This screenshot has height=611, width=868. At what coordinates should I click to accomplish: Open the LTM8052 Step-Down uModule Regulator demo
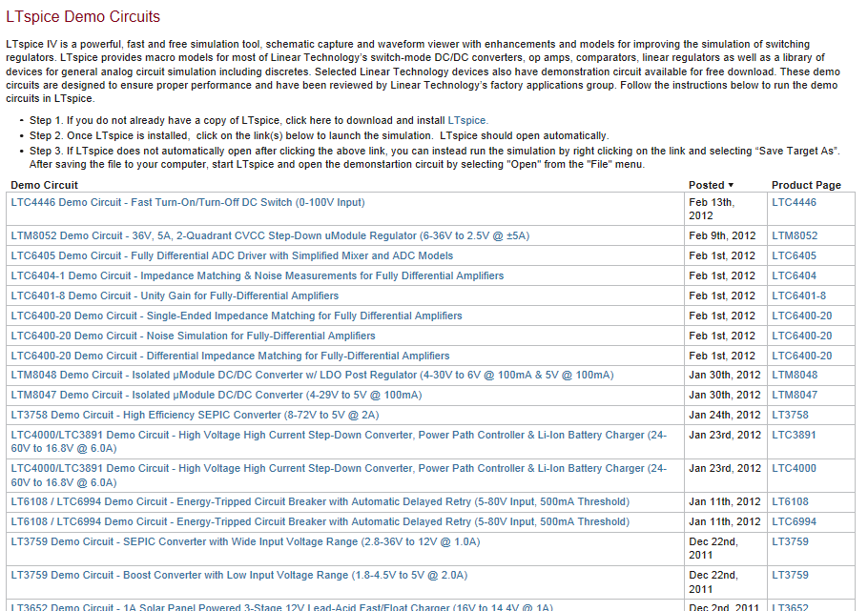269,235
